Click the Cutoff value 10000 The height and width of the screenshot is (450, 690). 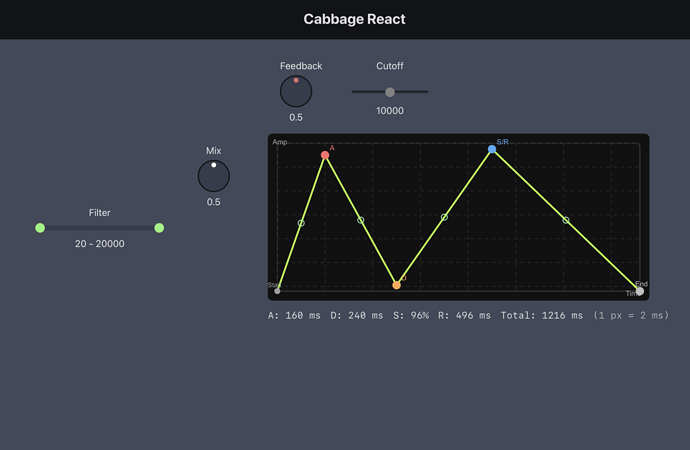pyautogui.click(x=390, y=111)
